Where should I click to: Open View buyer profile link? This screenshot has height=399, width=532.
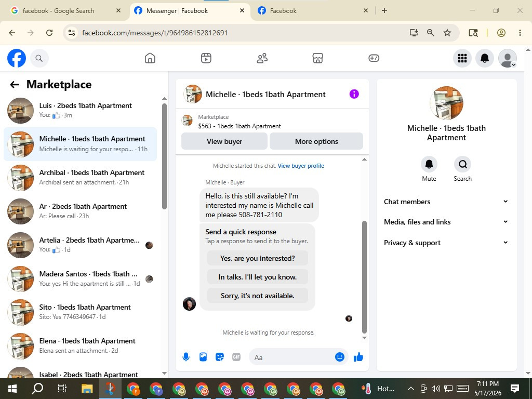click(x=301, y=166)
